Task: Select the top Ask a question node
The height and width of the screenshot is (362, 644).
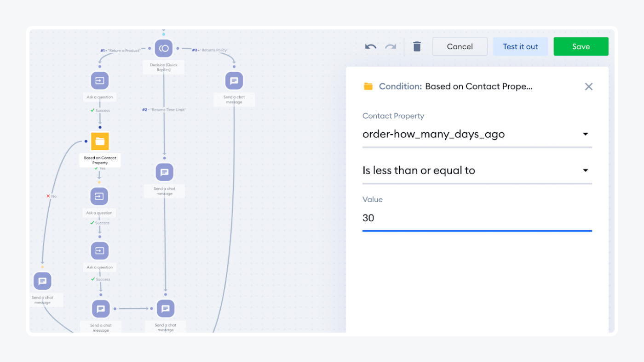Action: point(100,81)
